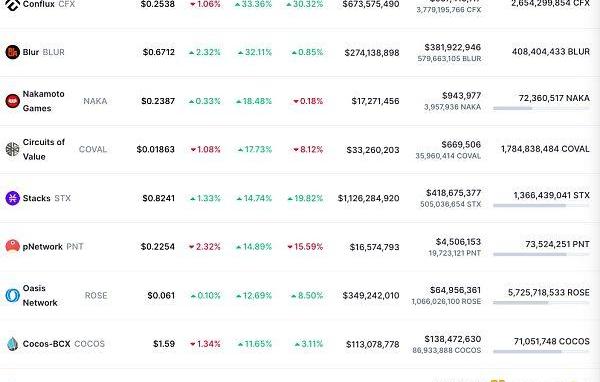Screen dimensions: 600x382
Task: Click Circuits of Value COVAL ticker
Action: (93, 149)
